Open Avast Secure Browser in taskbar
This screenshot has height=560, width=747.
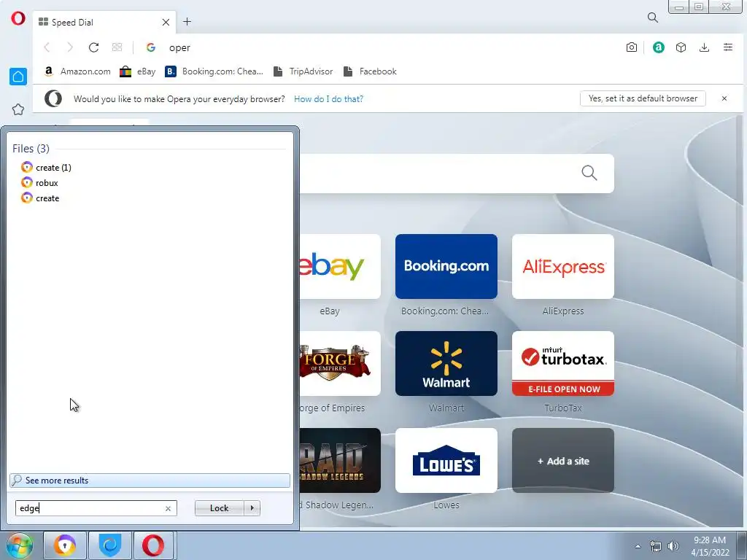(x=65, y=545)
